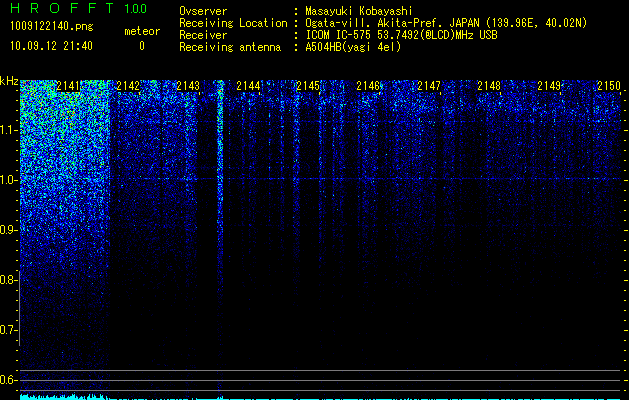Click the name Masayuki Kobayashi
The height and width of the screenshot is (400, 629).
(x=358, y=11)
